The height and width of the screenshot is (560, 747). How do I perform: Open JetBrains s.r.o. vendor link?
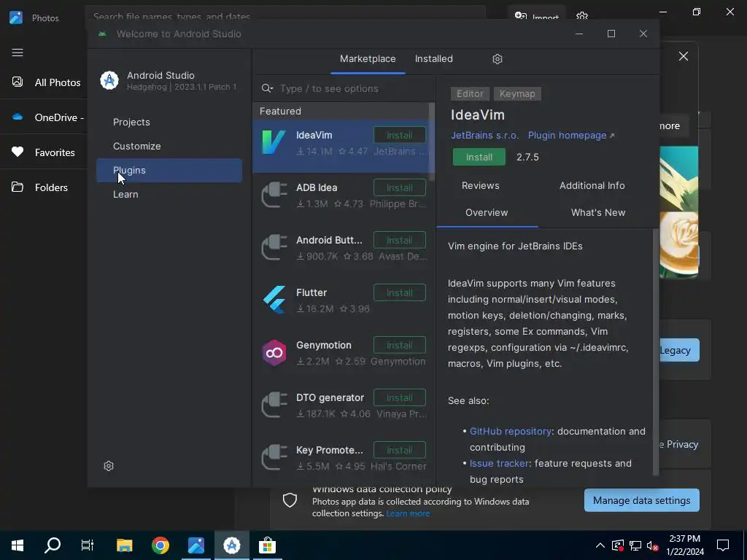[484, 135]
